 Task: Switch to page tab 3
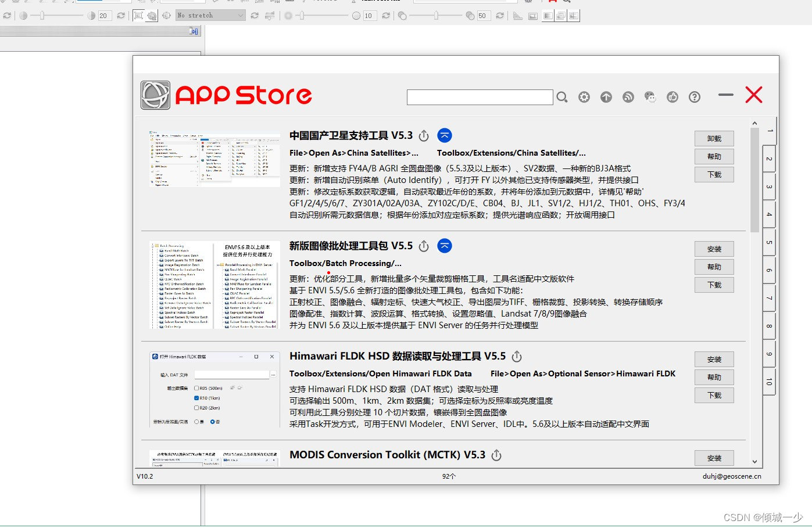(769, 186)
